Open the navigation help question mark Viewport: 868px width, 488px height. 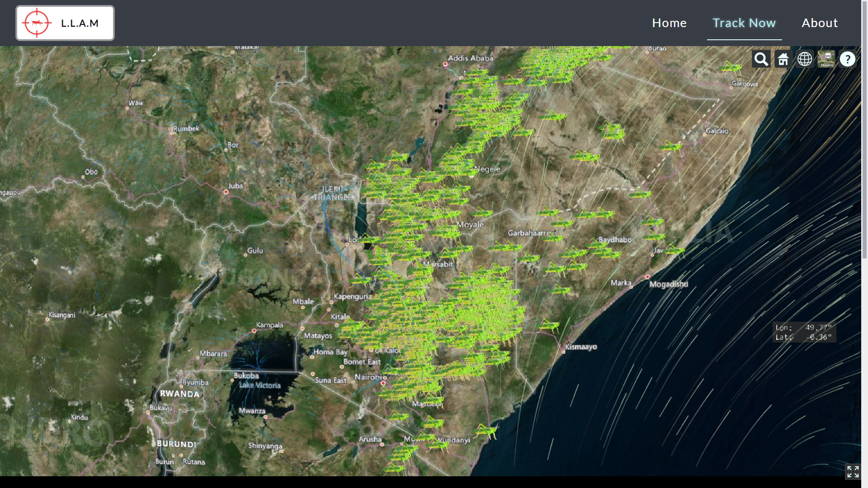click(x=848, y=59)
